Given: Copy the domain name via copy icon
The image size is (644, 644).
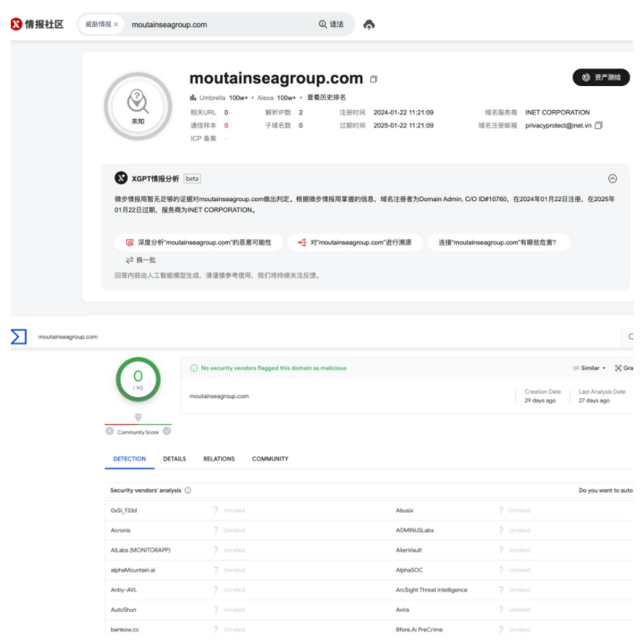Looking at the screenshot, I should click(374, 79).
